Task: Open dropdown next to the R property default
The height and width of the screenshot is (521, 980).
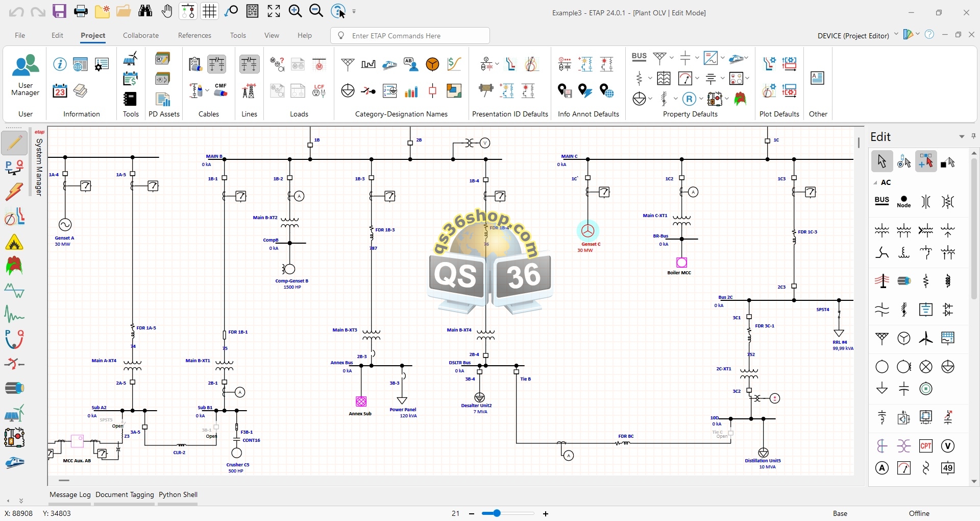Action: [x=701, y=99]
